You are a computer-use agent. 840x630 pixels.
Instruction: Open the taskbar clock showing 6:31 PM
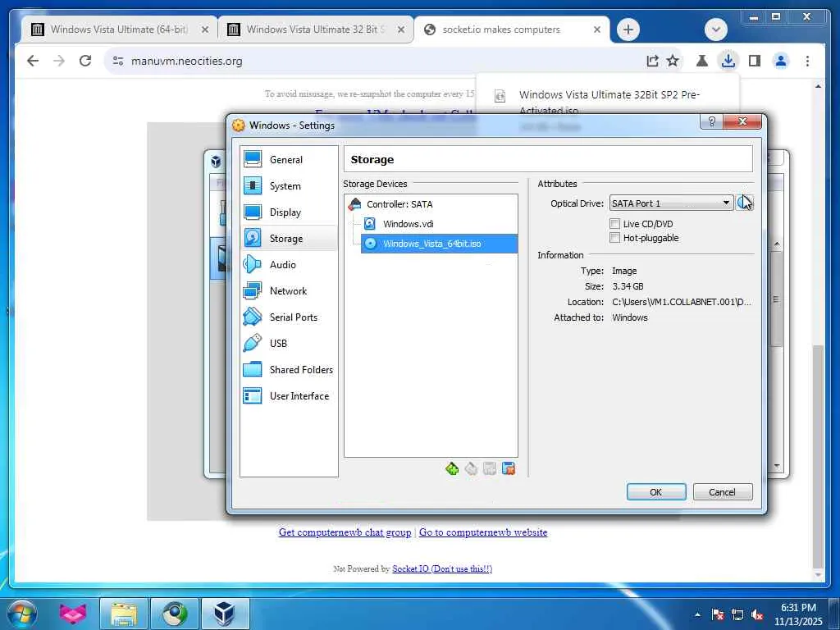pos(797,614)
